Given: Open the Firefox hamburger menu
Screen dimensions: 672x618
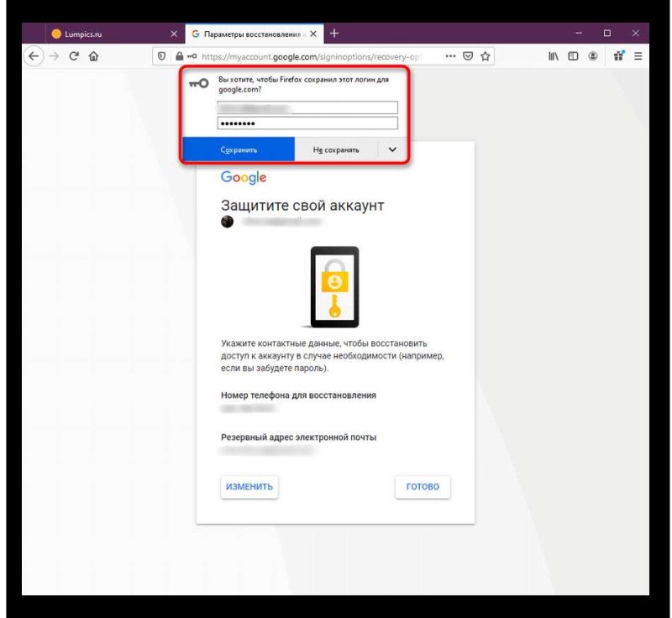Looking at the screenshot, I should (x=638, y=56).
